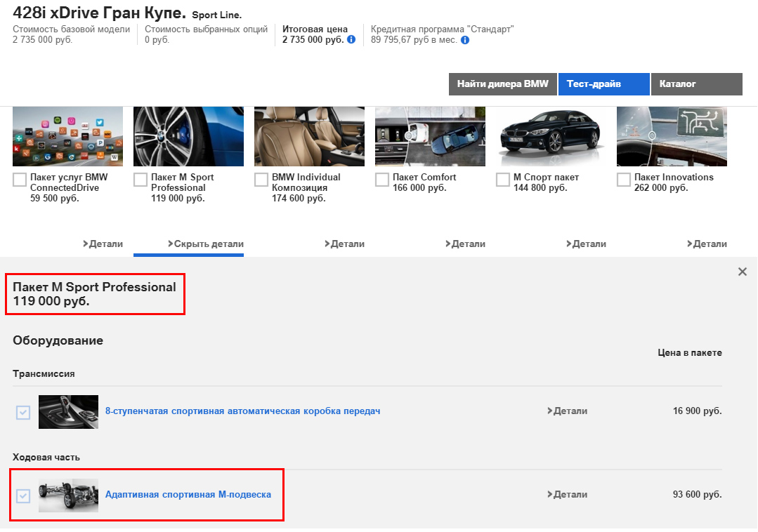The height and width of the screenshot is (532, 758).
Task: Tick the Пакет M Sport Professional checkbox
Action: click(141, 180)
